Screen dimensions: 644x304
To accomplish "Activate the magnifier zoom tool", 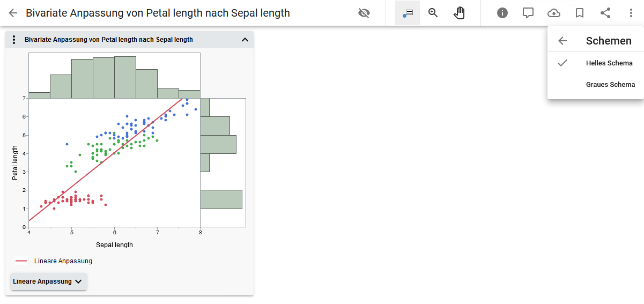I will click(433, 13).
